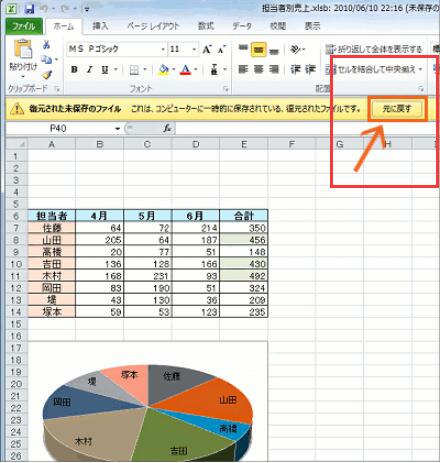The height and width of the screenshot is (463, 440).
Task: Switch to the ページレイアウト tab
Action: [153, 26]
